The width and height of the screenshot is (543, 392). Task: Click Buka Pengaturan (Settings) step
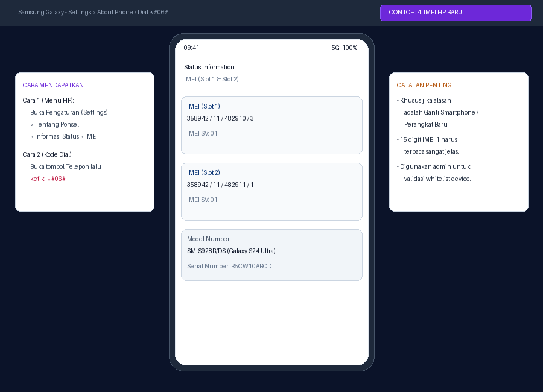tap(69, 113)
